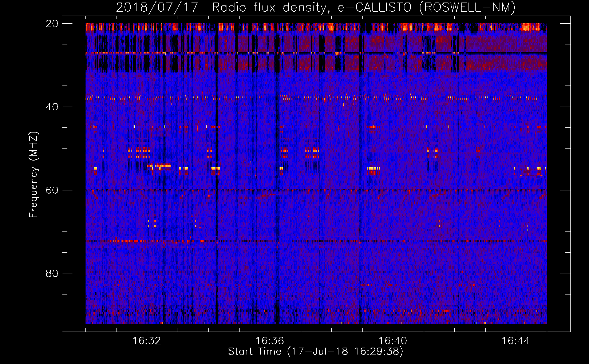The image size is (589, 364).
Task: Click the 16:32 time tick label
Action: coord(147,341)
